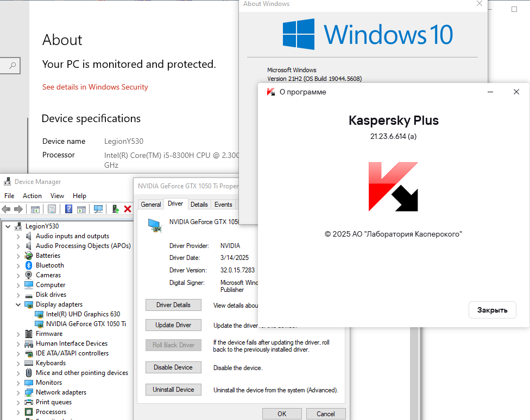Select Intel(R) UHD Graphics 630 device
This screenshot has height=420, width=530.
coord(83,314)
